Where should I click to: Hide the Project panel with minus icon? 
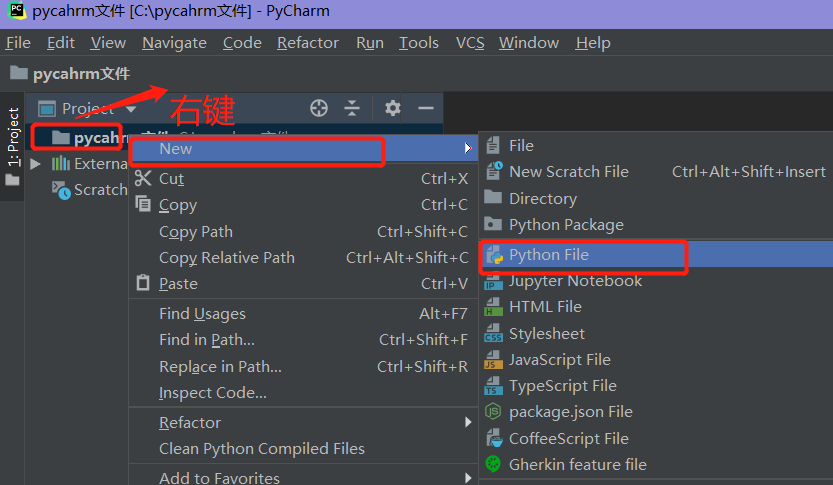426,108
